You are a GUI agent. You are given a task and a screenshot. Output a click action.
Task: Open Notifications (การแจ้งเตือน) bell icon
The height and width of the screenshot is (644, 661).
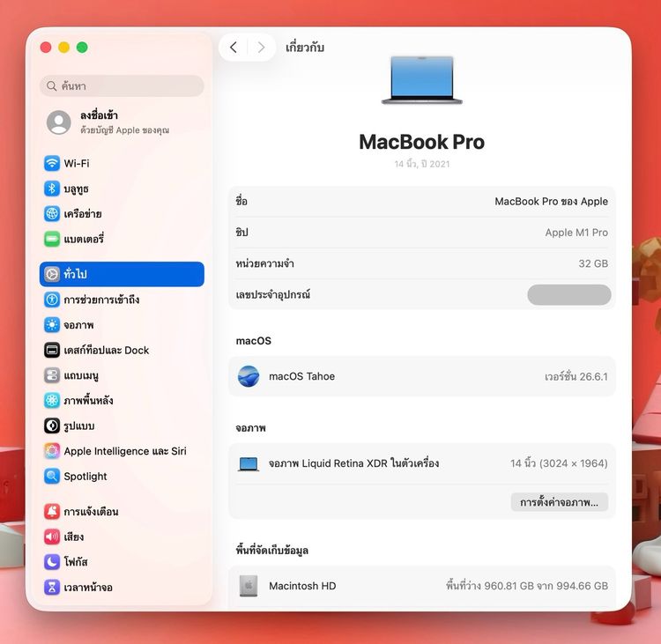pos(52,512)
